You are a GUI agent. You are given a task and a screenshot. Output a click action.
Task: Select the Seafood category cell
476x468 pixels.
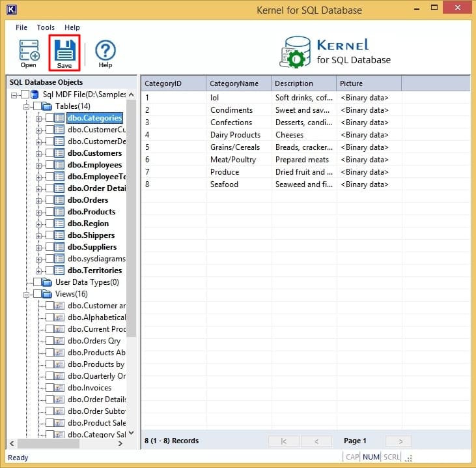tap(224, 184)
